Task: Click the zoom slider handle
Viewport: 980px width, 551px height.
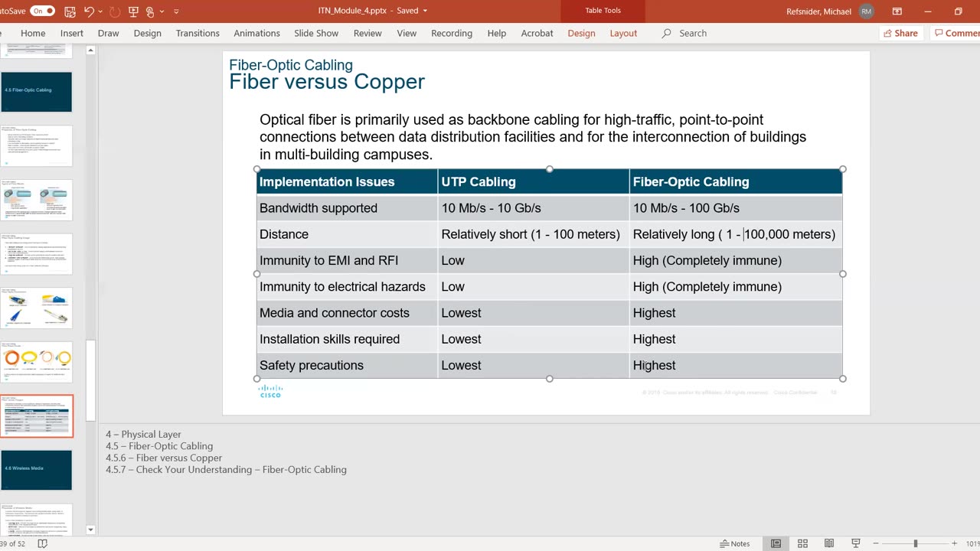Action: 915,543
